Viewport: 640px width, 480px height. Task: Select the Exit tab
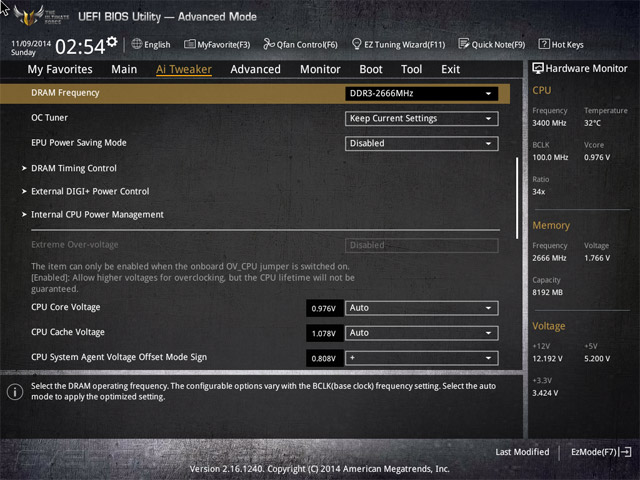coord(451,69)
